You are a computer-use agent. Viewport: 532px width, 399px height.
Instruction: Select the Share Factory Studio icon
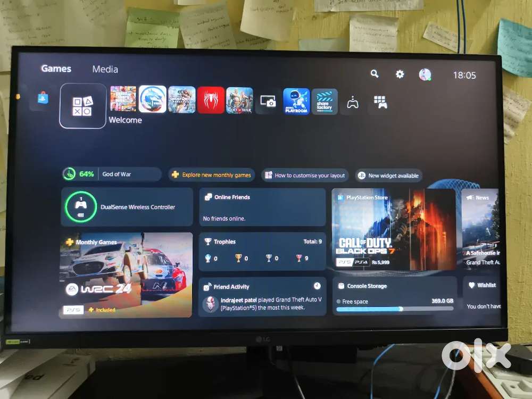click(x=323, y=100)
